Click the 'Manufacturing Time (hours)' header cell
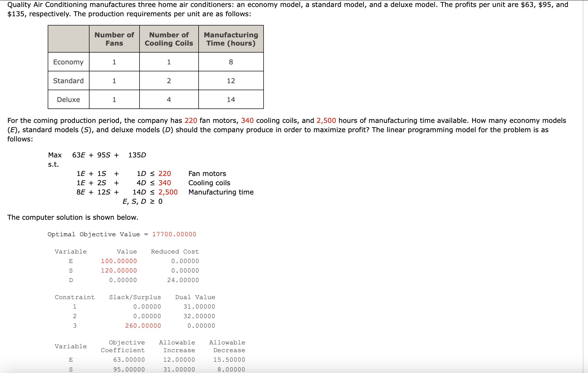This screenshot has height=373, width=588. (231, 39)
